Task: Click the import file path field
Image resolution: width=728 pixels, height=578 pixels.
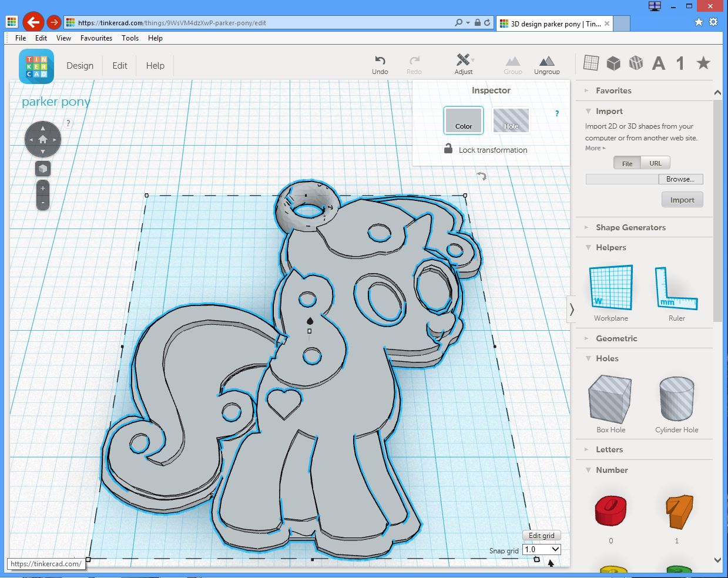Action: [622, 179]
